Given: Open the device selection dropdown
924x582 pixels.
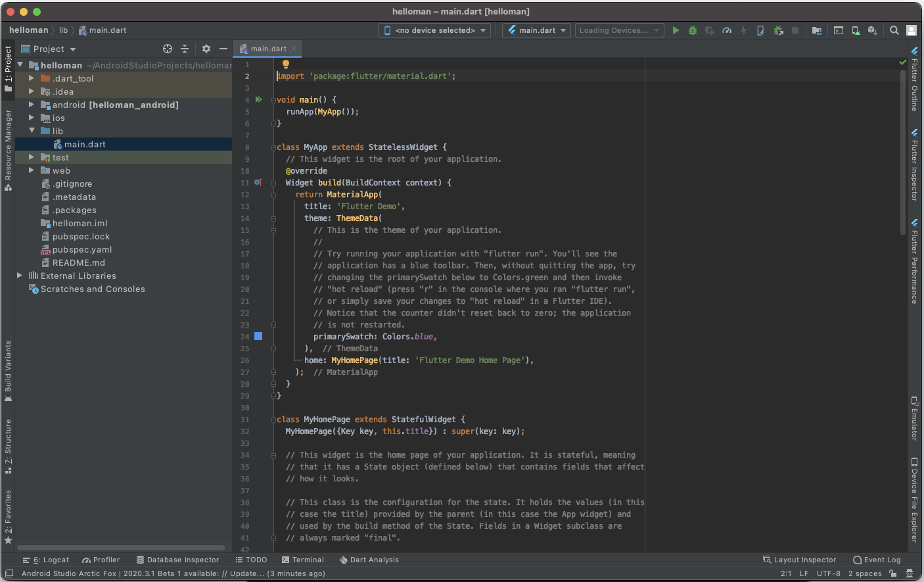Looking at the screenshot, I should click(x=434, y=30).
